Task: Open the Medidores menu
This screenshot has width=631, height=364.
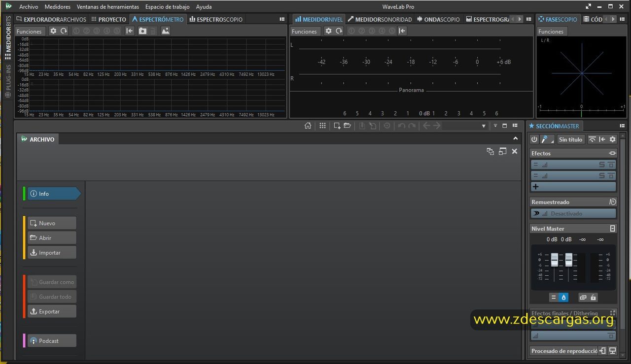Action: (x=57, y=7)
